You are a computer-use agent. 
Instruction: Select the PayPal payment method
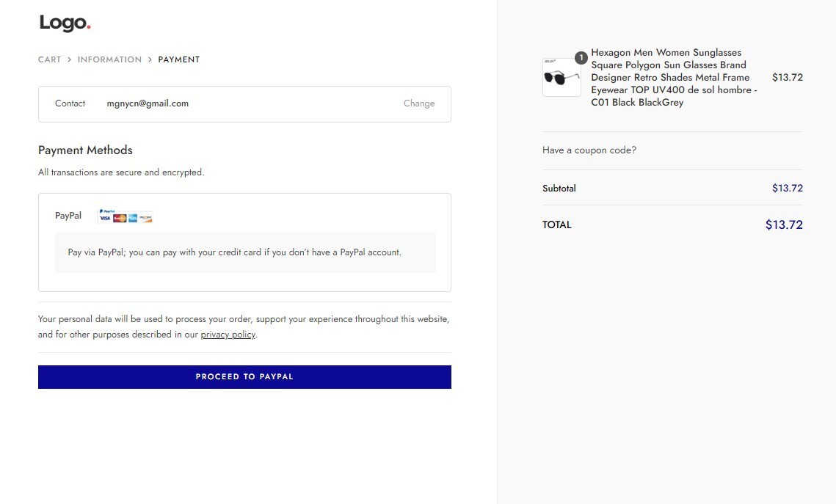68,216
